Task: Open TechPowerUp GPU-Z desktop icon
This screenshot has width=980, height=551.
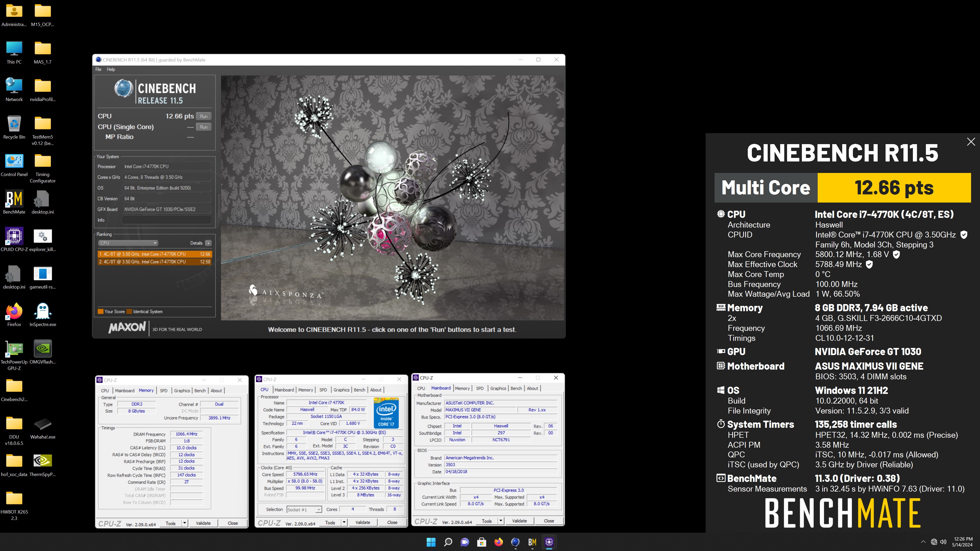Action: tap(14, 354)
